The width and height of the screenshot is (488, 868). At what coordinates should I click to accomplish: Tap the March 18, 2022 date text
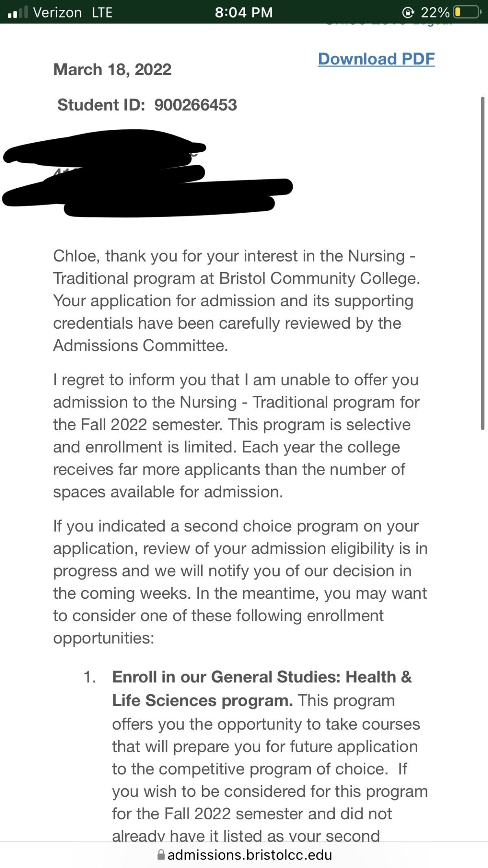[112, 70]
